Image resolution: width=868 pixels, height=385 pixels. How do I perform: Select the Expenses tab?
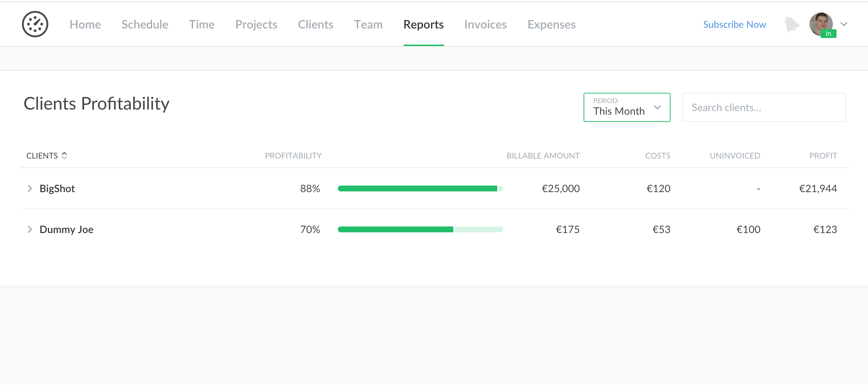pyautogui.click(x=551, y=24)
